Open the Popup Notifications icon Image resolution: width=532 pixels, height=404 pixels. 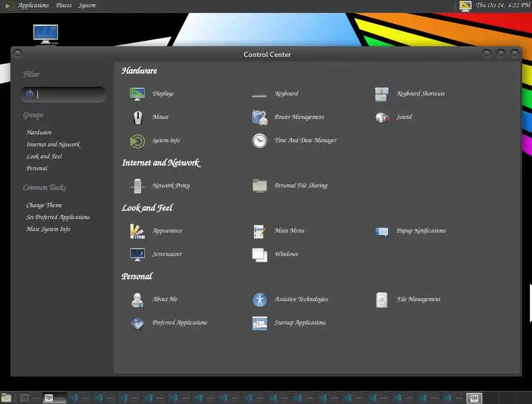[x=382, y=232]
